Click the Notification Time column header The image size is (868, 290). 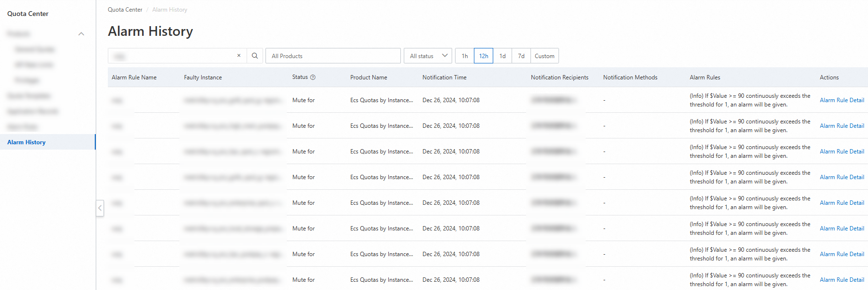coord(444,77)
